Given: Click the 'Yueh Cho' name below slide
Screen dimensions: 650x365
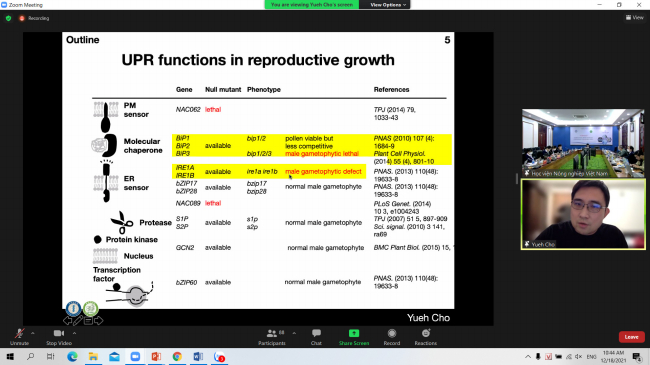Looking at the screenshot, I should tap(428, 318).
